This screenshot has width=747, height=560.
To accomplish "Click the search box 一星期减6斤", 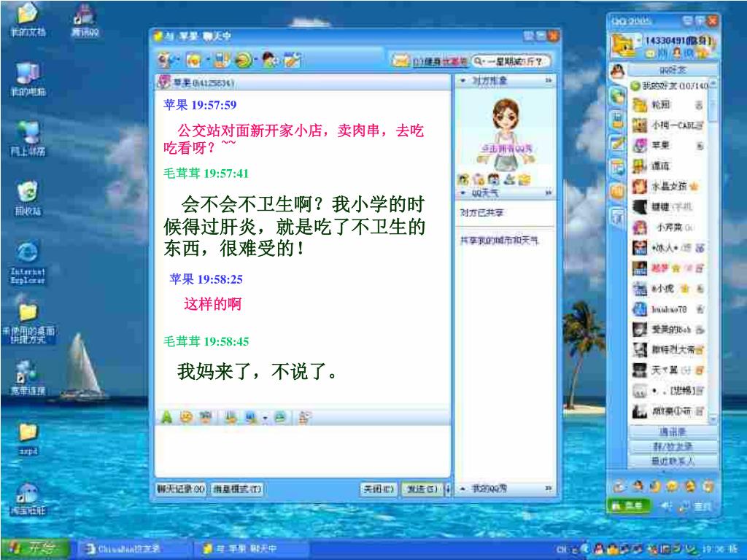I will tap(511, 61).
